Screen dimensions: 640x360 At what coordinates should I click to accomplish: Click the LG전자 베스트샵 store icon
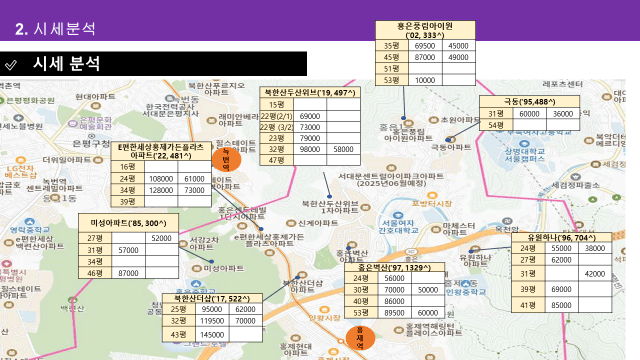(20, 160)
